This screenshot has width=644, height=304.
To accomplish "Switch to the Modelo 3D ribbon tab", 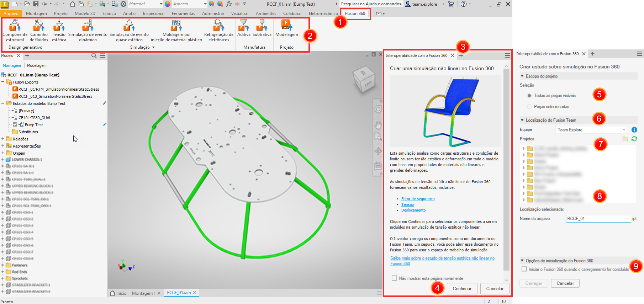I will click(85, 14).
